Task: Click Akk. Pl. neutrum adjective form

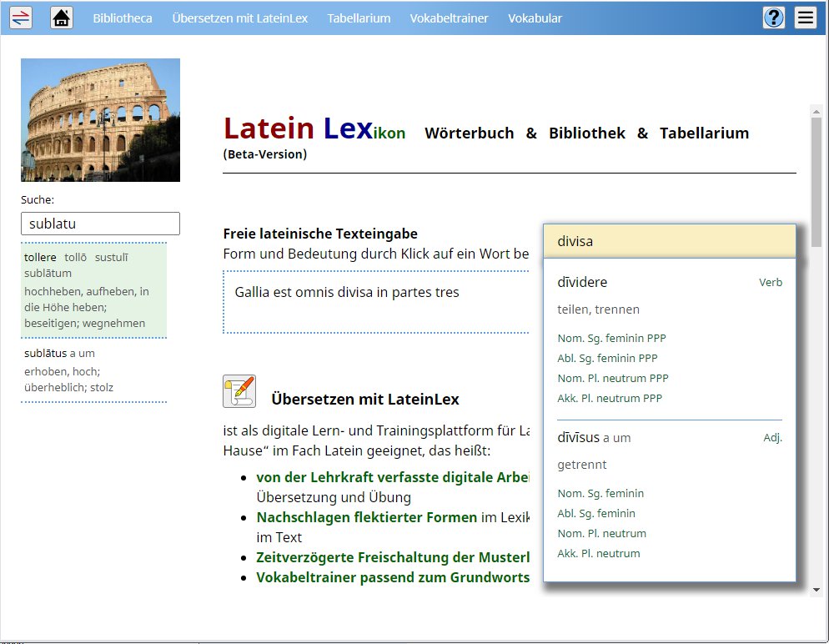Action: 599,554
